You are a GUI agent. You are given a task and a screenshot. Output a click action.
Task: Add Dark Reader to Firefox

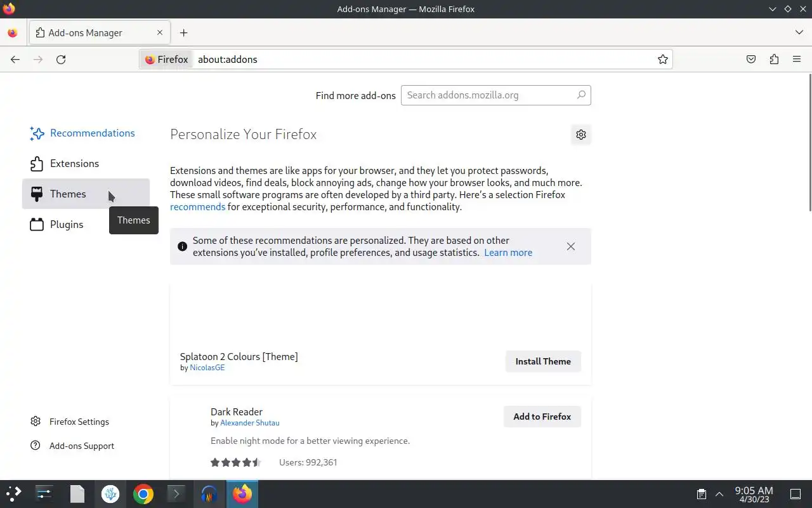[542, 417]
